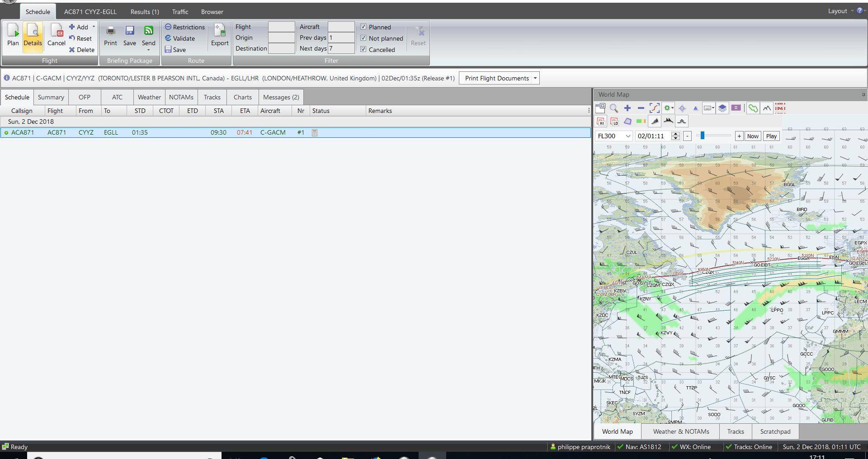868x459 pixels.
Task: Open the Export tool in the Route group
Action: (x=220, y=36)
